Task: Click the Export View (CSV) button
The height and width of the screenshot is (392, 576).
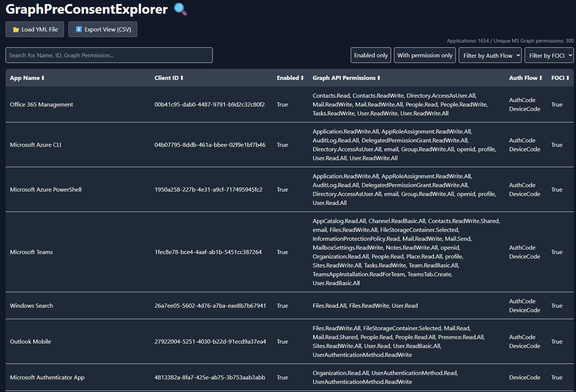Action: point(103,30)
